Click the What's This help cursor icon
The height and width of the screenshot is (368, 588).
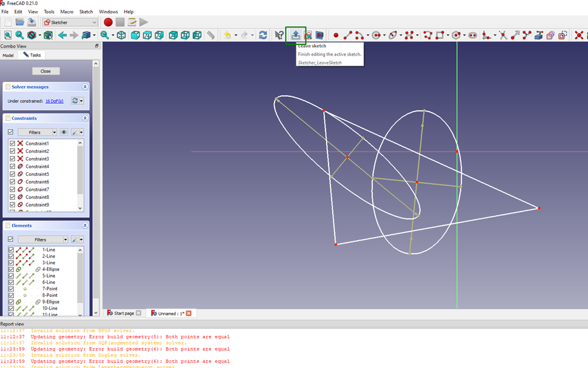279,35
